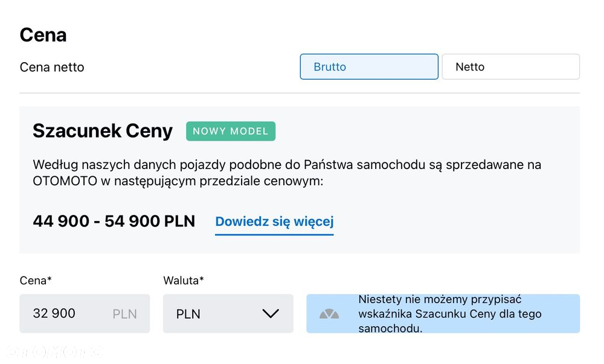Open the Dowiedz się więcej link
Image resolution: width=604 pixels, height=364 pixels.
tap(274, 222)
